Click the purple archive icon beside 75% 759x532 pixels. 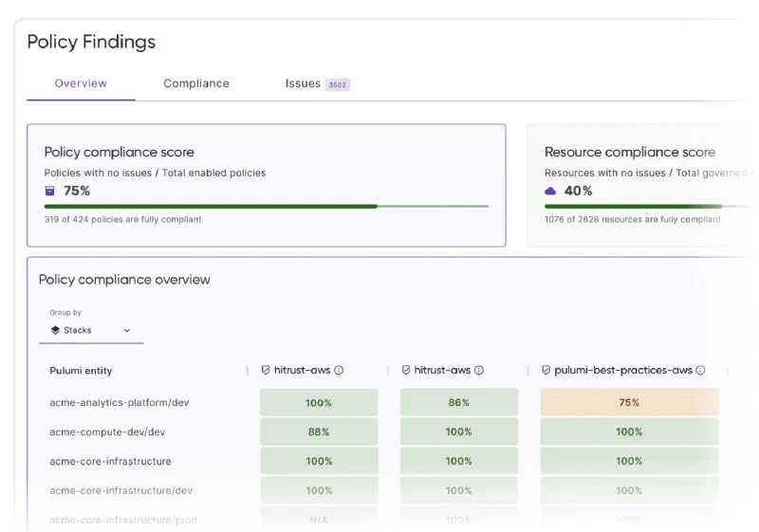point(50,191)
